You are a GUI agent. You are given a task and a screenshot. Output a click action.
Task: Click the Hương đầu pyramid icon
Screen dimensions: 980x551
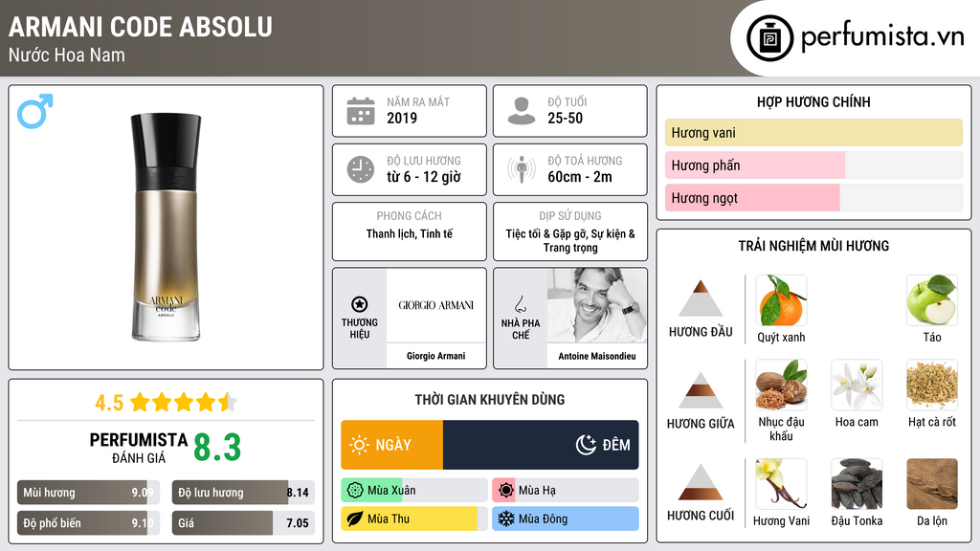[700, 298]
